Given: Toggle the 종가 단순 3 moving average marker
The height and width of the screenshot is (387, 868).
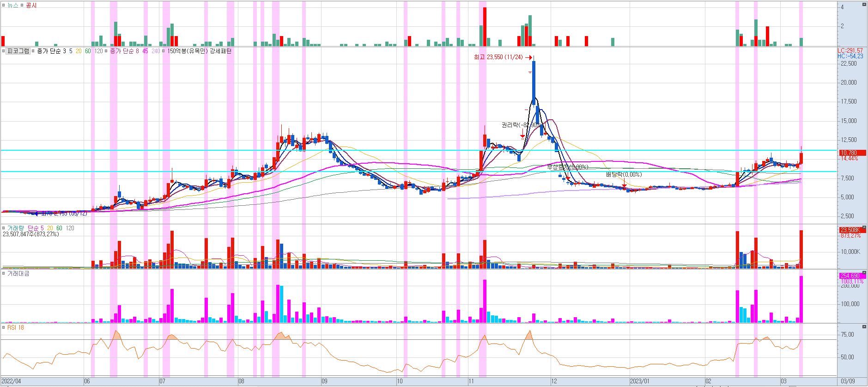Looking at the screenshot, I should click(x=33, y=51).
